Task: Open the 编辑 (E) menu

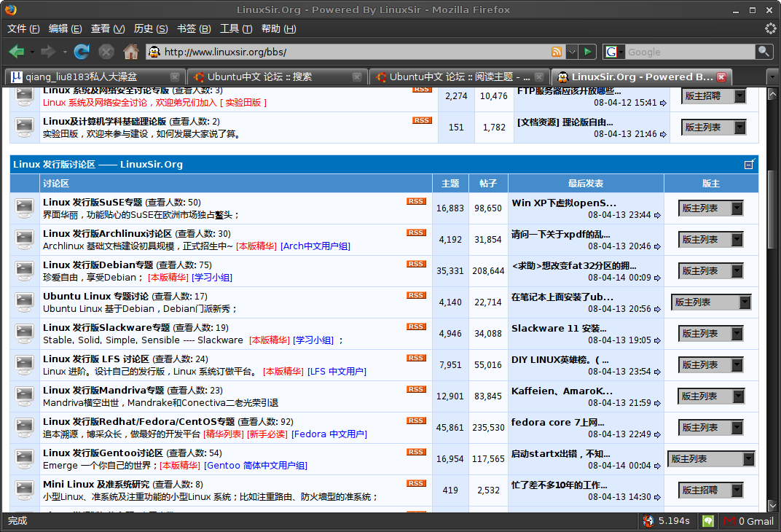Action: 66,29
